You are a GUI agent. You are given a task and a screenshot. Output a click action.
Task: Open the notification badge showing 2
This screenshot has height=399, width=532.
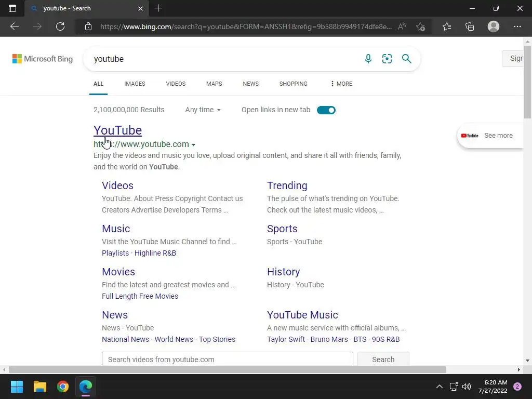coord(517,387)
